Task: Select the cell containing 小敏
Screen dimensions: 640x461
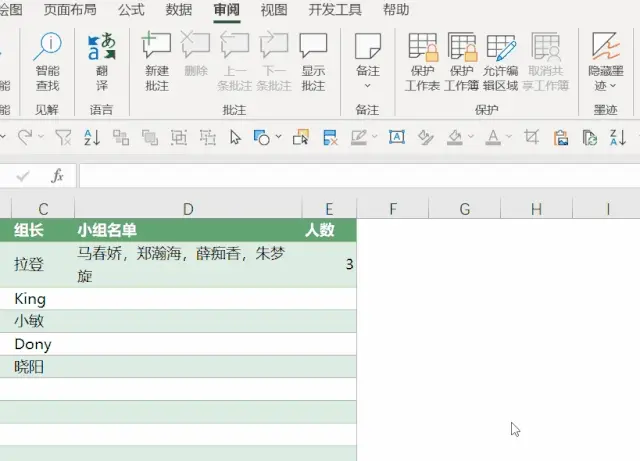Action: 43,321
